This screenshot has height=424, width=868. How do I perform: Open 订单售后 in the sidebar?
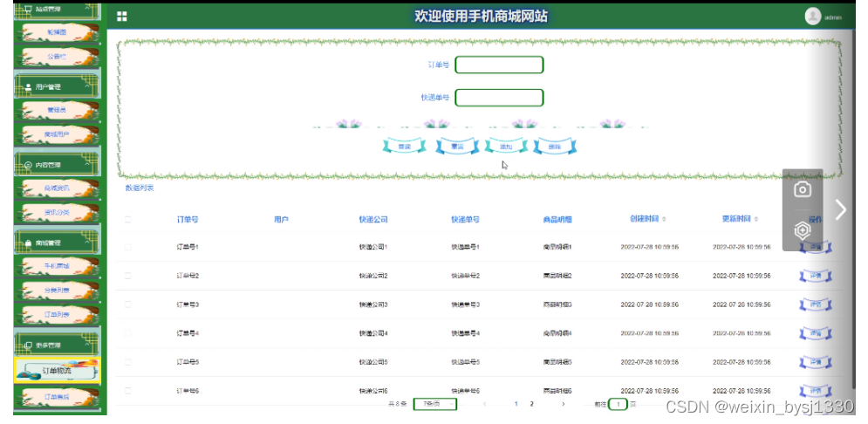pyautogui.click(x=57, y=397)
